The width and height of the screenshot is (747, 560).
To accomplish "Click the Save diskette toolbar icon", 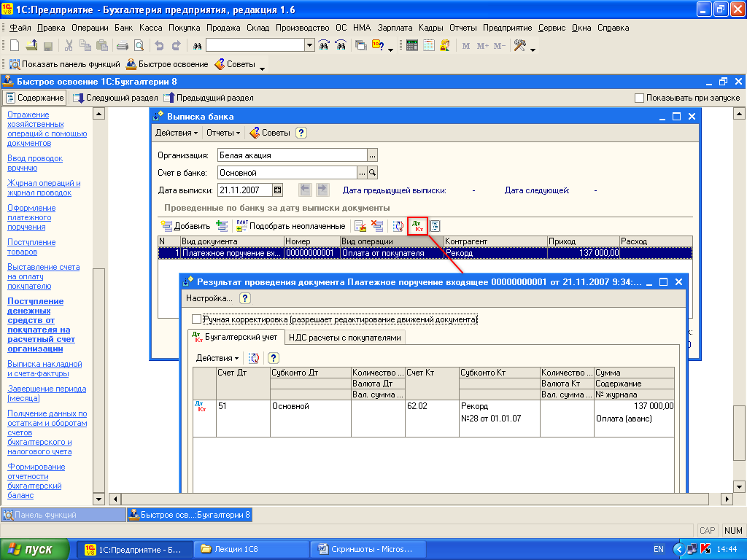I will click(47, 46).
